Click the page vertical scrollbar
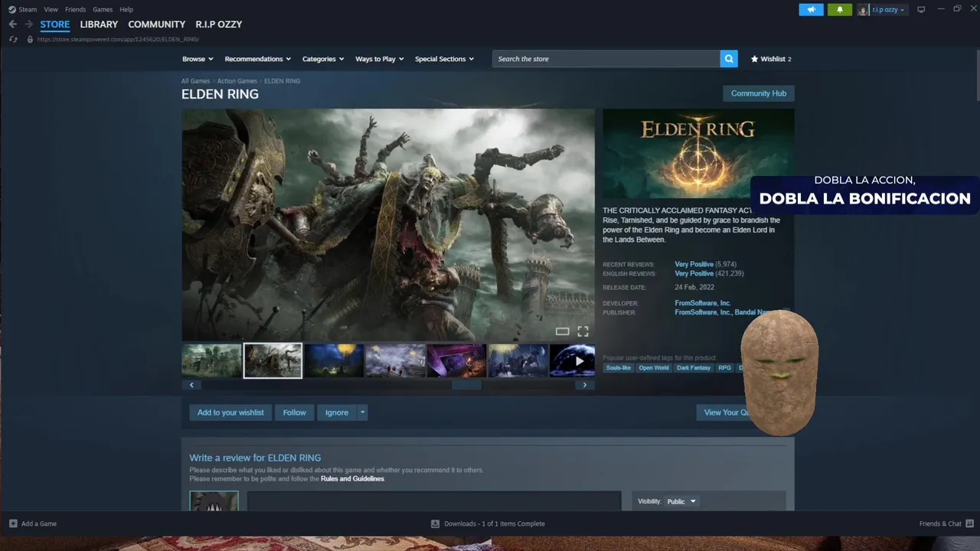980x551 pixels. [x=976, y=73]
